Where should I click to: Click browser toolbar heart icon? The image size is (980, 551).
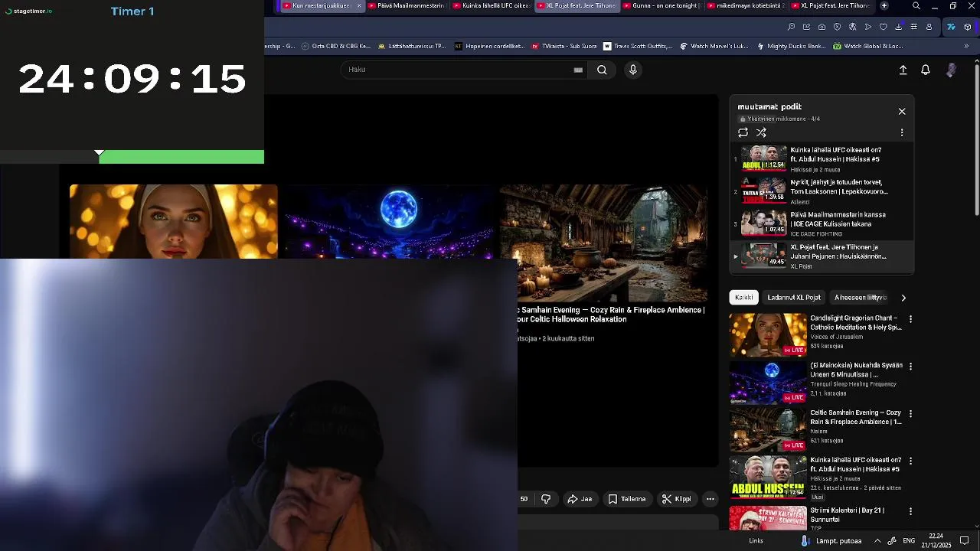click(x=883, y=27)
